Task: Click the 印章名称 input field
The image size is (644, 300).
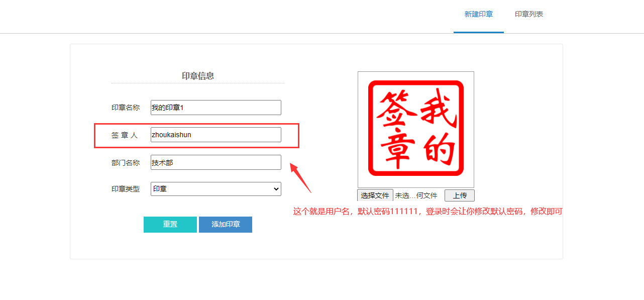Action: 216,108
